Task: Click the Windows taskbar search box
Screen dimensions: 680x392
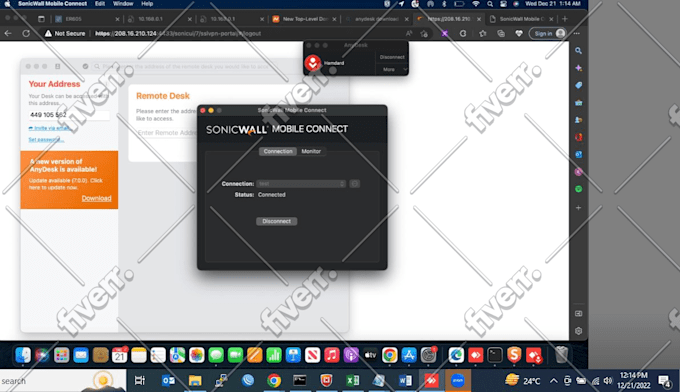Action: tap(63, 381)
